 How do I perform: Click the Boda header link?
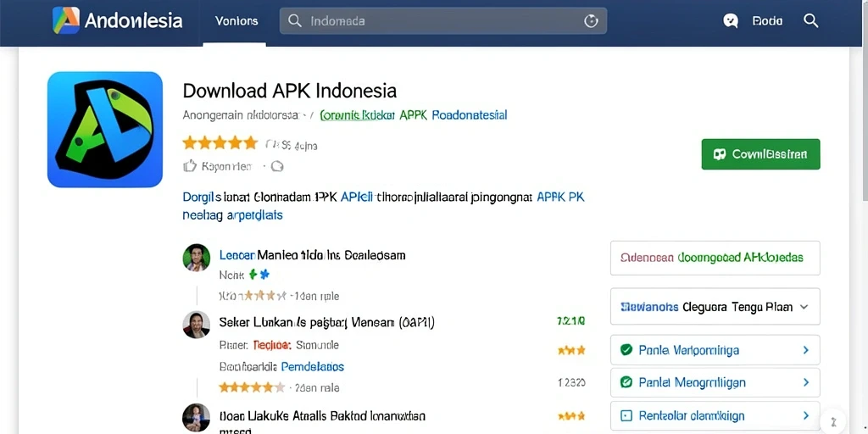coord(767,21)
